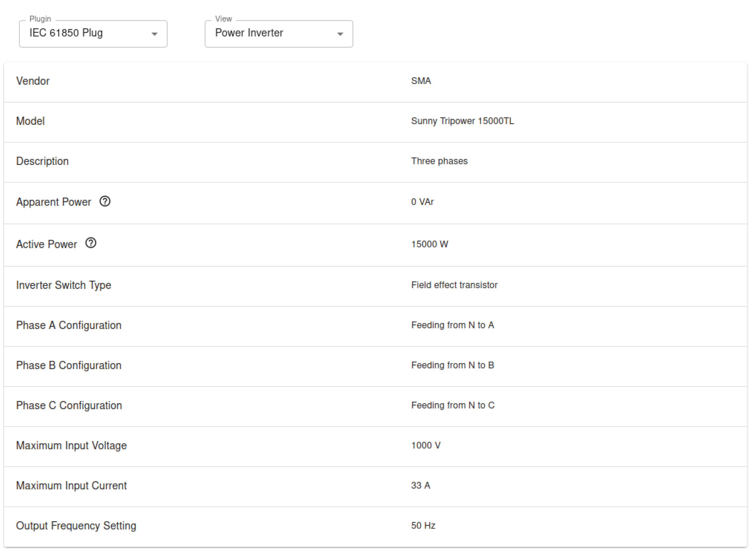Click the Phase C Configuration row label
This screenshot has height=554, width=756.
click(69, 405)
